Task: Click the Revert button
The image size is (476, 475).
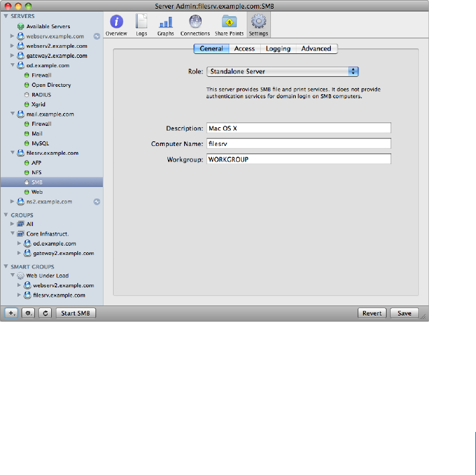Action: tap(372, 313)
